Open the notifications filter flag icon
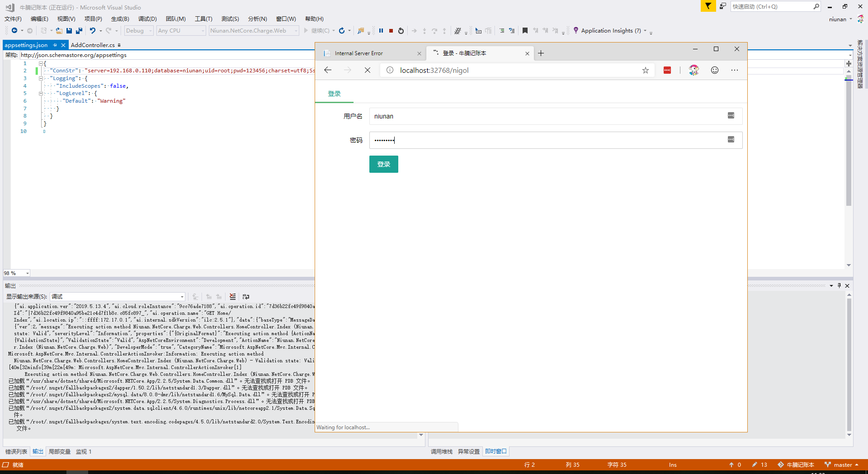The image size is (868, 474). click(x=708, y=6)
